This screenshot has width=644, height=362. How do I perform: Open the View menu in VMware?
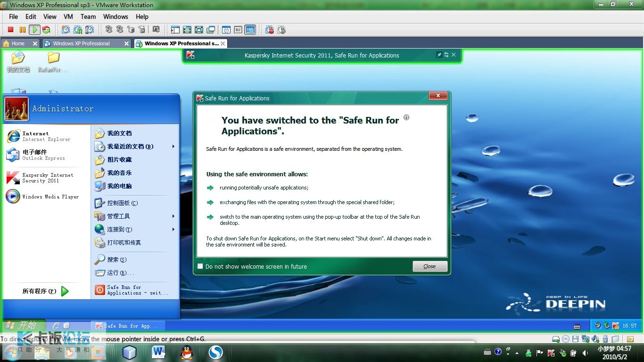pos(50,16)
